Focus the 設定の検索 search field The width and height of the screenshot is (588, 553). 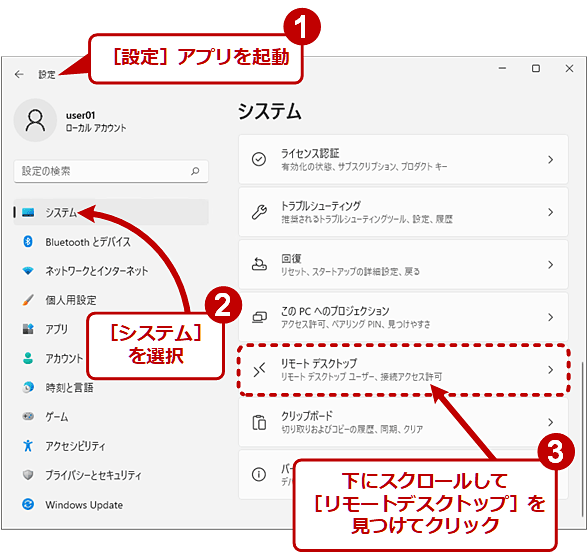click(x=111, y=171)
